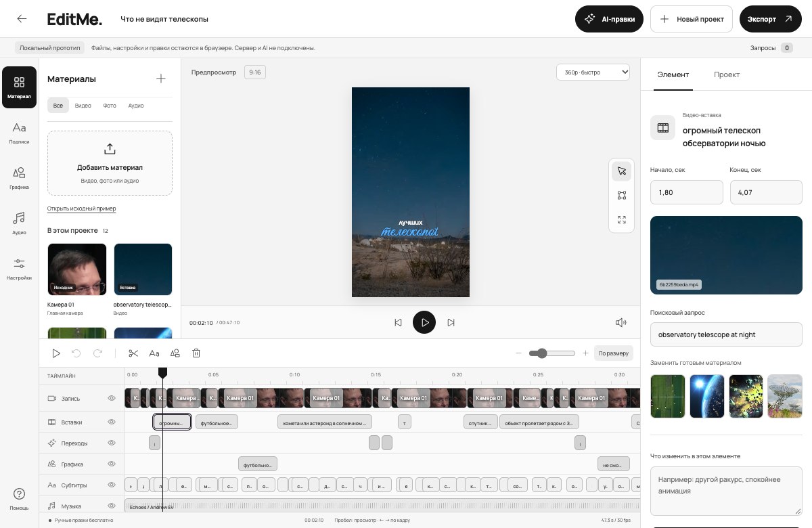Toggle fullscreen preview icon
Image resolution: width=812 pixels, height=528 pixels.
tap(622, 220)
